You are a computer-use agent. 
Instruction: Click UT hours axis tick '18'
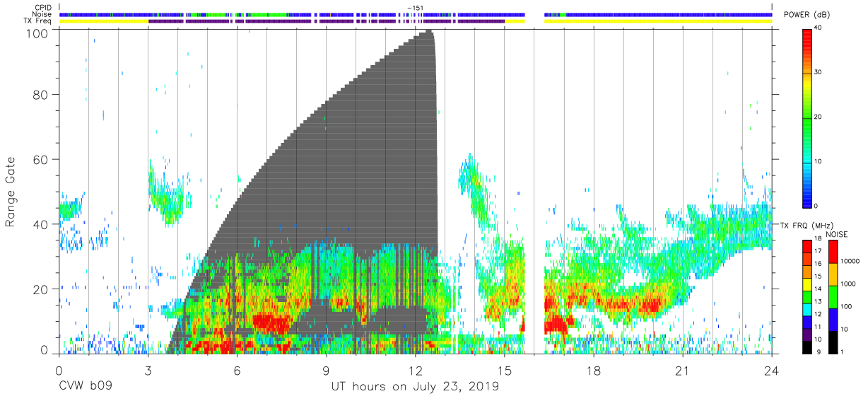pos(594,370)
